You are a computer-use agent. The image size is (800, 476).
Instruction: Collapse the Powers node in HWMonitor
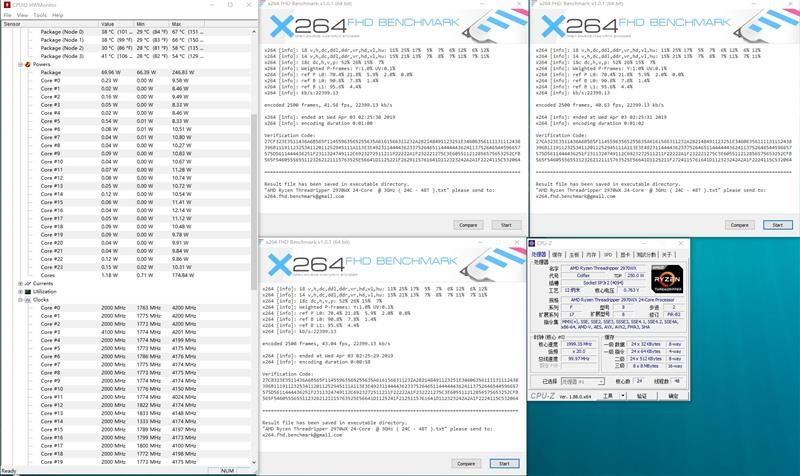20,64
